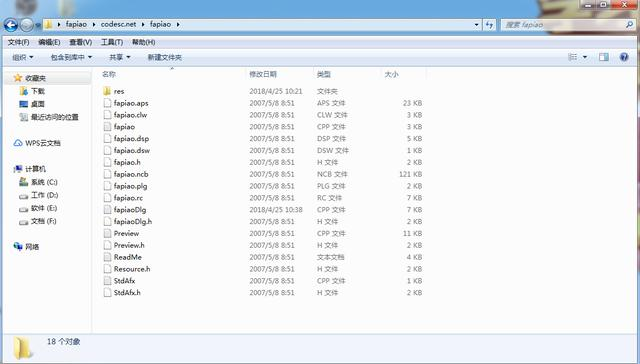Image resolution: width=640 pixels, height=364 pixels.
Task: Select the fapiao.dsp file icon
Action: [107, 138]
